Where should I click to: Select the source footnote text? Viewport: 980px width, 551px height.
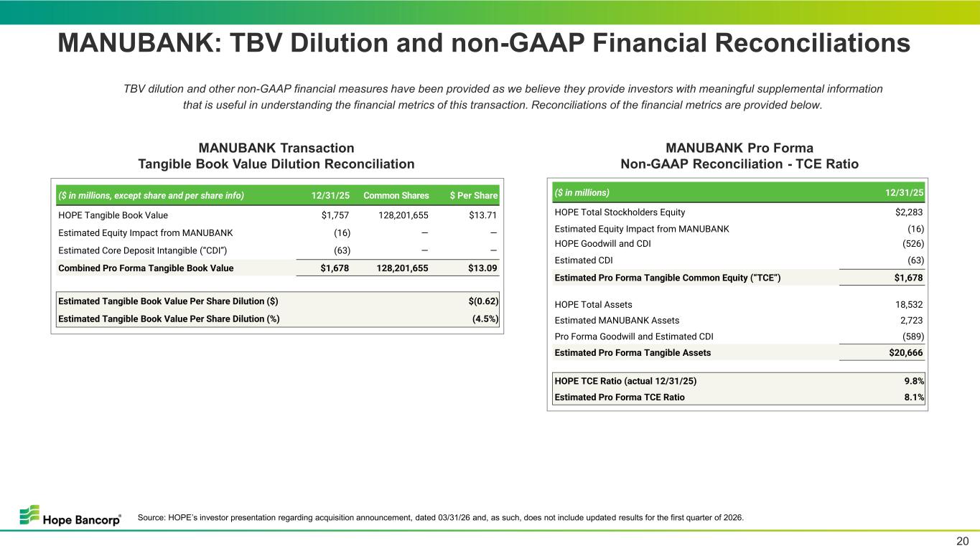click(440, 517)
